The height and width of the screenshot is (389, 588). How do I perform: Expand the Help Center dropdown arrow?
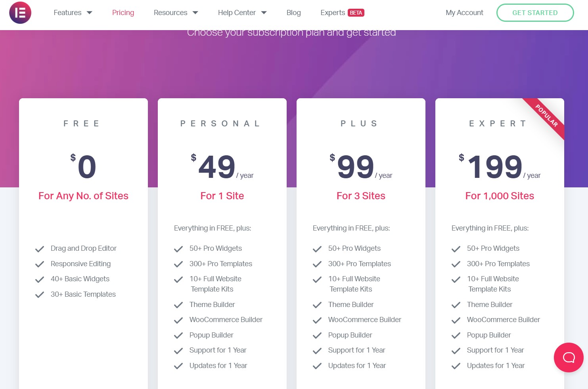tap(264, 13)
